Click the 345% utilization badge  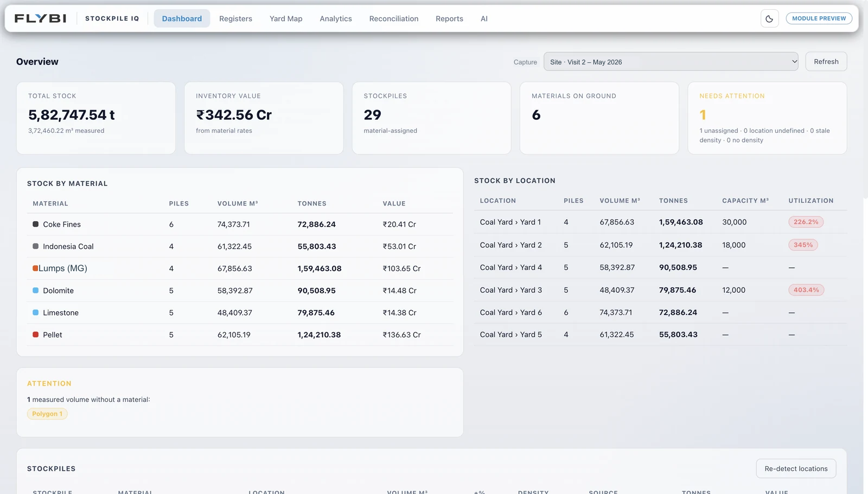tap(803, 245)
